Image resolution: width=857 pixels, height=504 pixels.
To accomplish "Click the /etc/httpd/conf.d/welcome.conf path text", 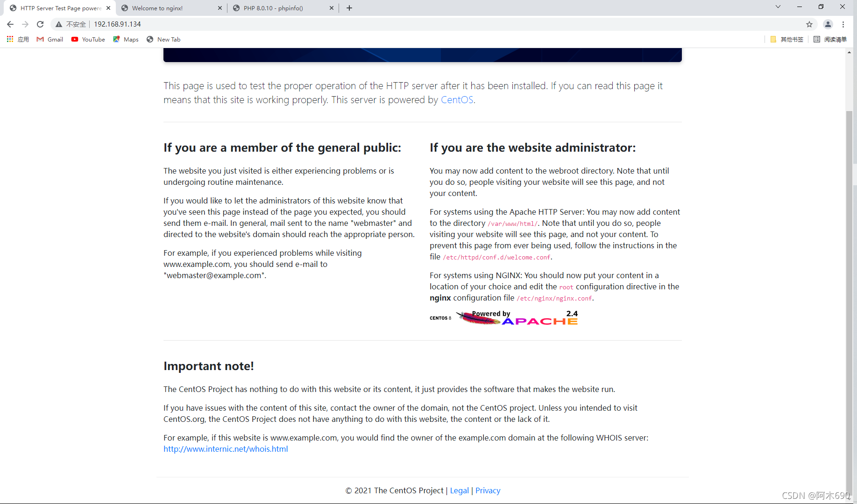I will click(496, 257).
